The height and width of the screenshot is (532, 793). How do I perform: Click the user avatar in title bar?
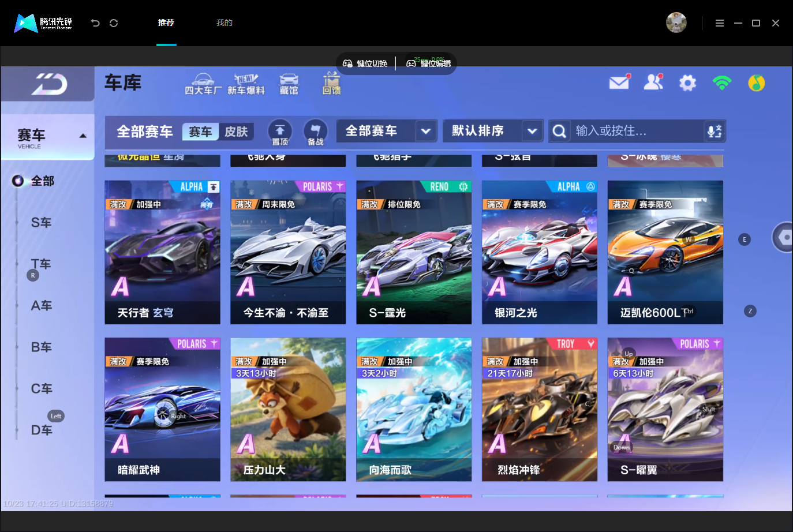coord(676,23)
